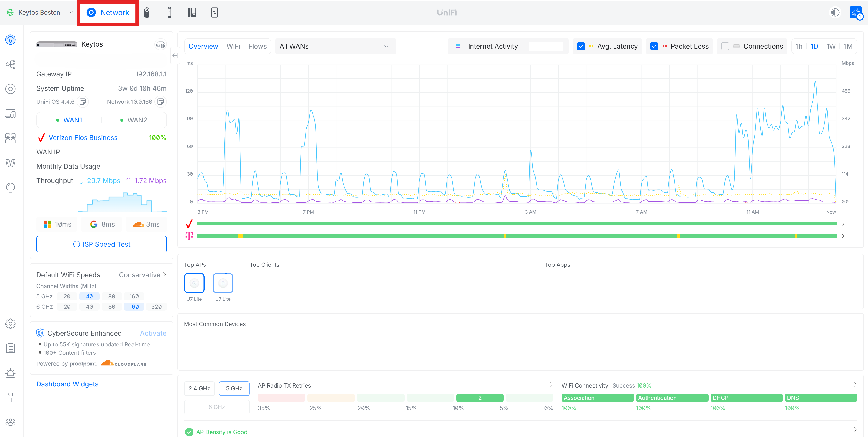The height and width of the screenshot is (437, 868).
Task: Open the All WANs dropdown
Action: 336,46
